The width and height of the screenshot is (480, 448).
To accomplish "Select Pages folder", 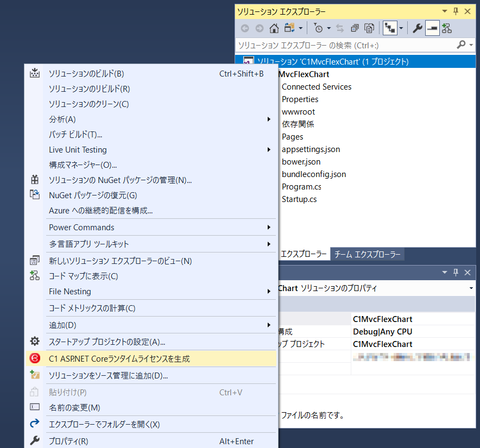I will 292,137.
